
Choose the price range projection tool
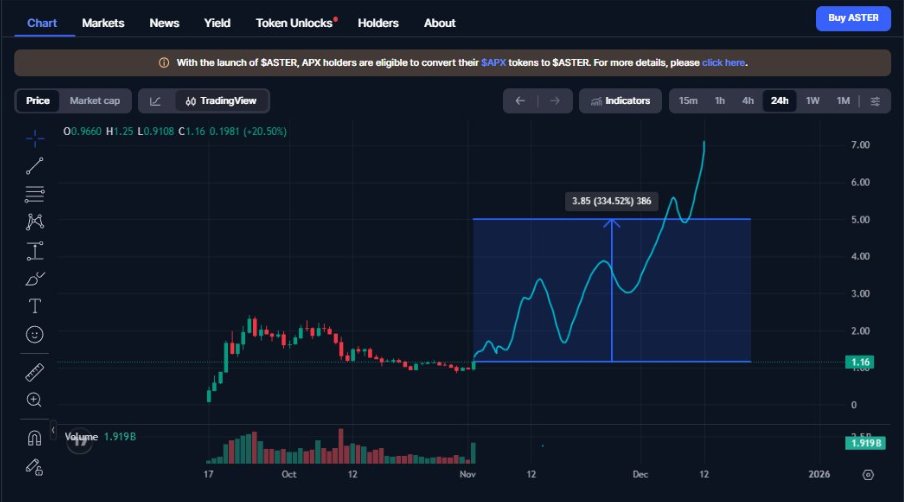(35, 251)
